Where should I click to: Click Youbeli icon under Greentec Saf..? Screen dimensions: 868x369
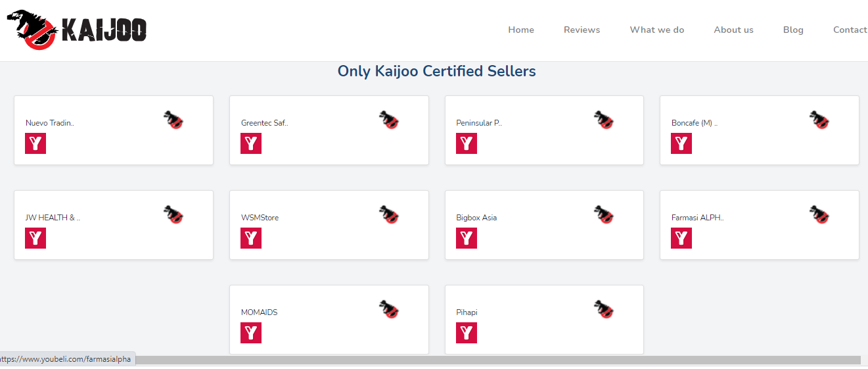[251, 143]
